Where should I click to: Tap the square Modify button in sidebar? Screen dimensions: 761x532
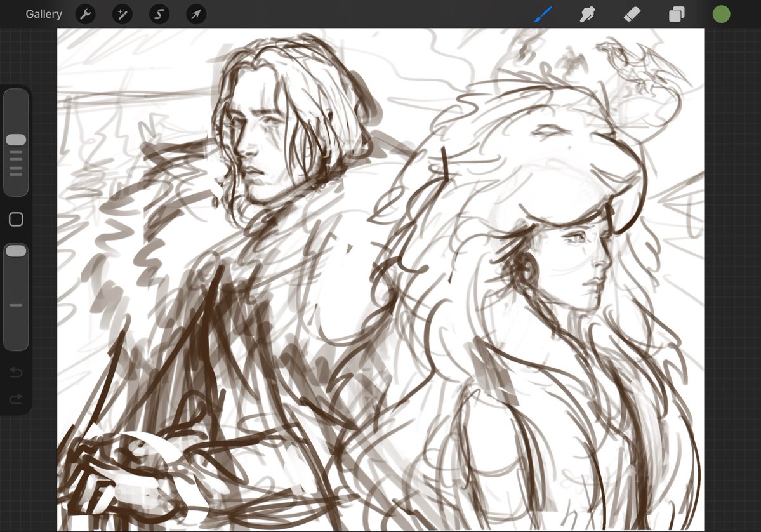coord(16,220)
